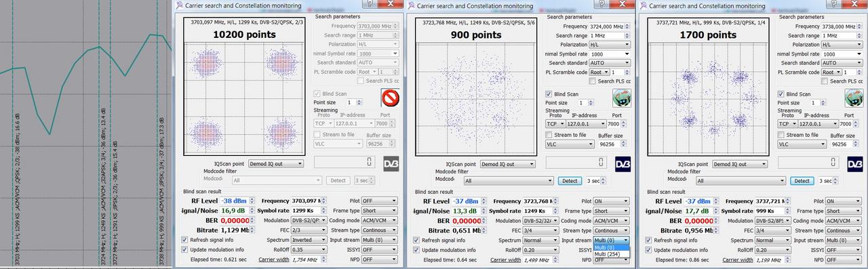Open the Pilot dropdown in the left window
Screen dimensions: 868x269
pyautogui.click(x=379, y=201)
